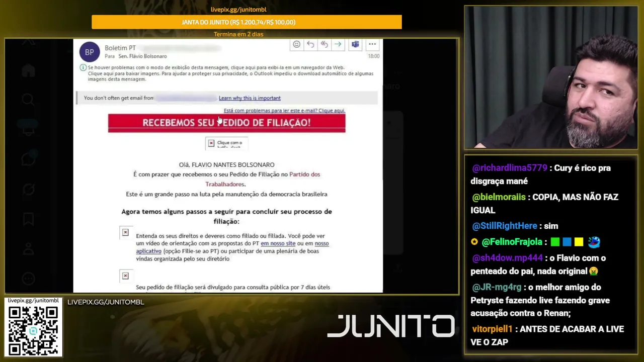Click 'LIVEPIX.GG/JUNITOMBL' label beside QR code

(x=106, y=302)
